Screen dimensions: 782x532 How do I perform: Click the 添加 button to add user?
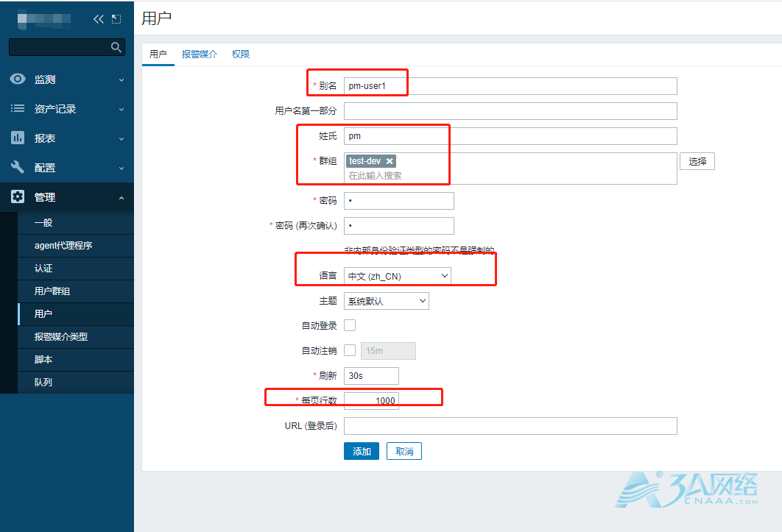(x=362, y=451)
